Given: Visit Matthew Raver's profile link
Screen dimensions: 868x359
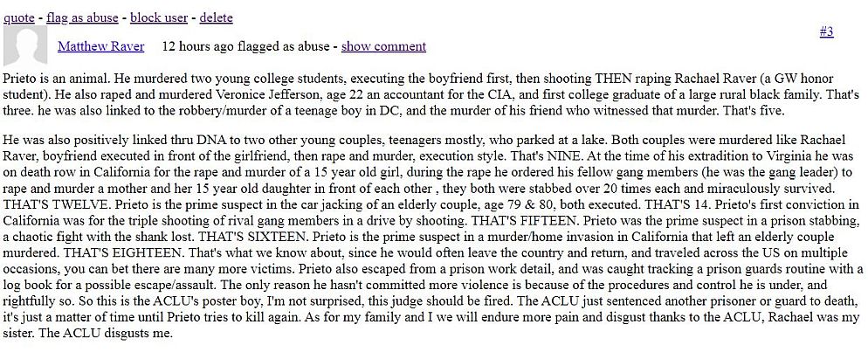Looking at the screenshot, I should pyautogui.click(x=100, y=46).
